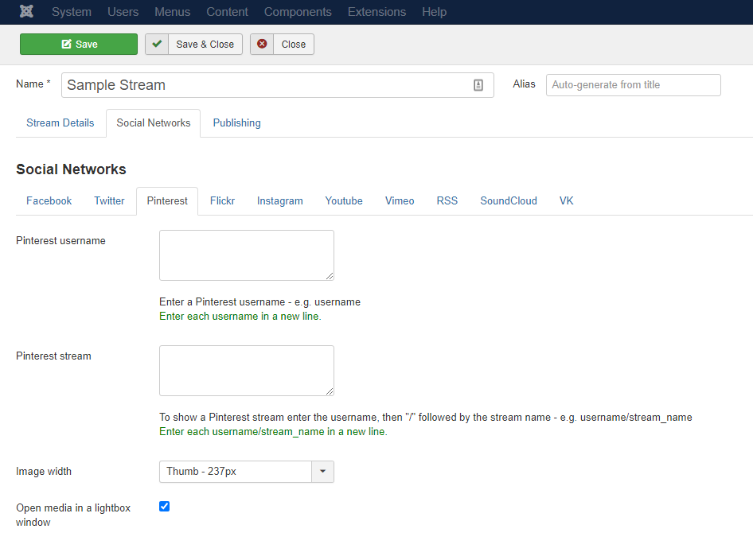The image size is (753, 560).
Task: Click the green hint Enter each username in a new line
Action: click(240, 317)
